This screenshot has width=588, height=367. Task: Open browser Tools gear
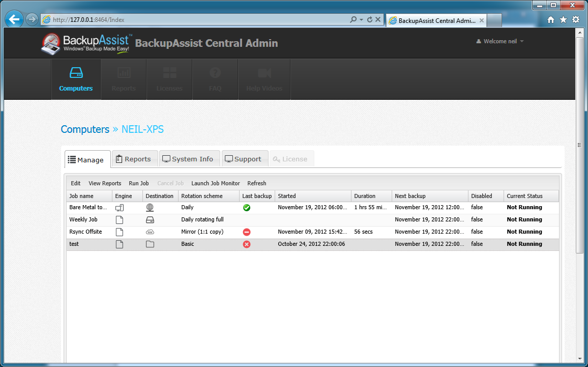click(x=576, y=19)
